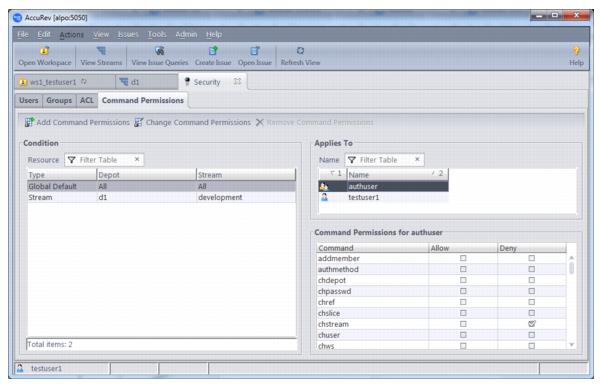
Task: Open the Admin menu
Action: (x=186, y=34)
